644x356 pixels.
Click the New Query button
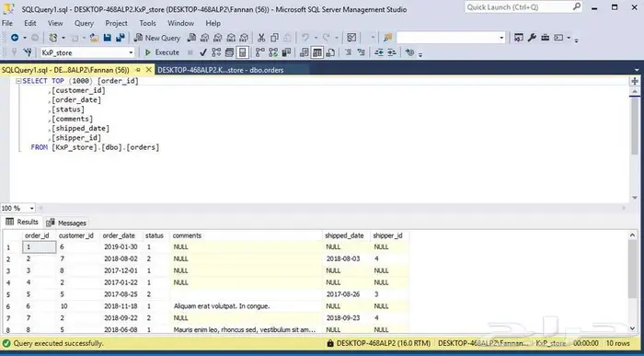157,38
